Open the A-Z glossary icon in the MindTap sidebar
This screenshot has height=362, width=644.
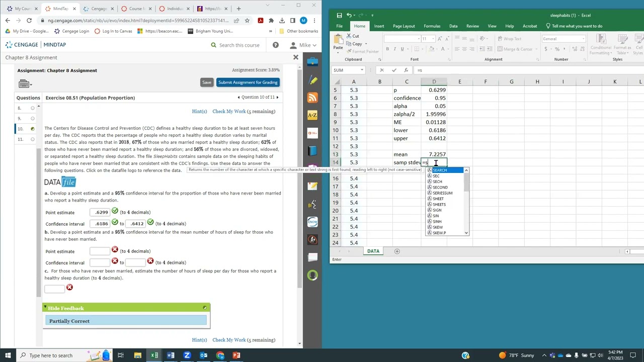coord(312,115)
